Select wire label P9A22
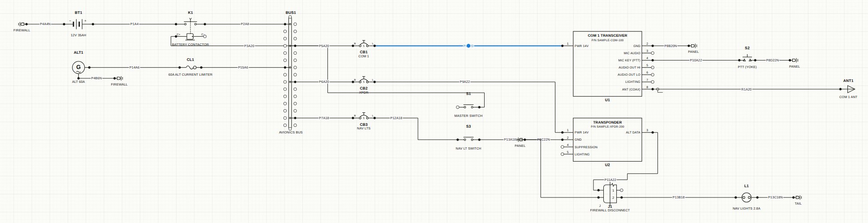The image size is (868, 223). (464, 82)
